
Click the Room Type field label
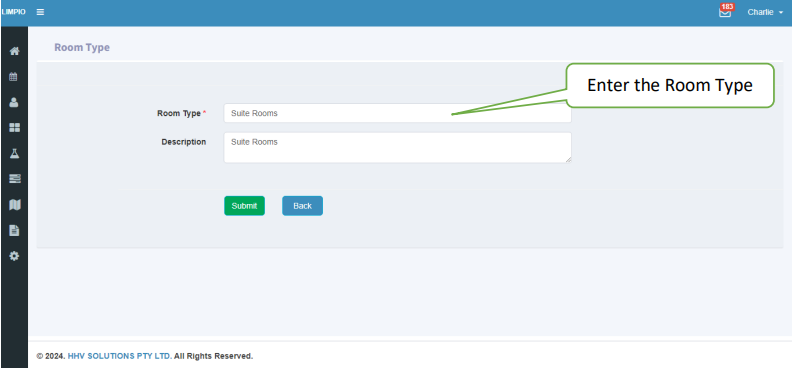coord(179,114)
